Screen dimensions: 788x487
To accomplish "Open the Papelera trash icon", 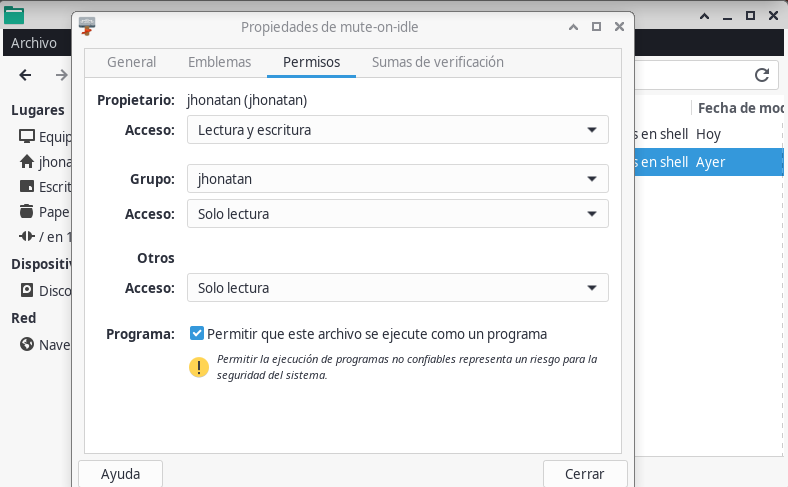I will pyautogui.click(x=27, y=211).
